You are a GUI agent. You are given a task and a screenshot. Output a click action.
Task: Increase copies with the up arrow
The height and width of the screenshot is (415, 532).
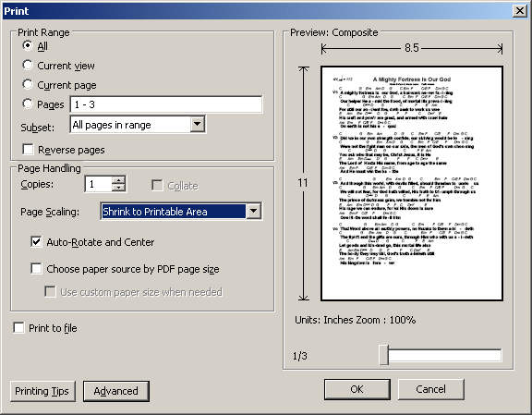pyautogui.click(x=118, y=180)
